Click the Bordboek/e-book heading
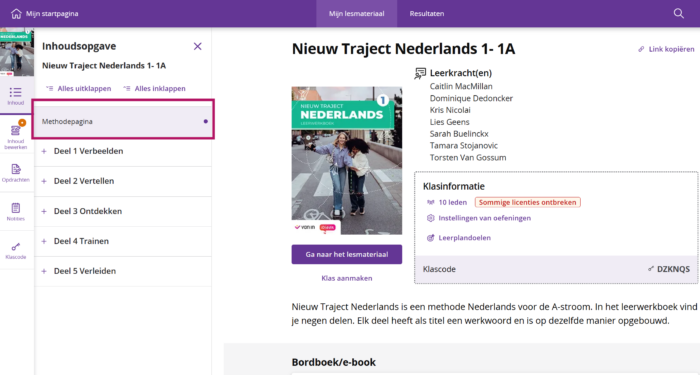700x375 pixels. point(333,362)
